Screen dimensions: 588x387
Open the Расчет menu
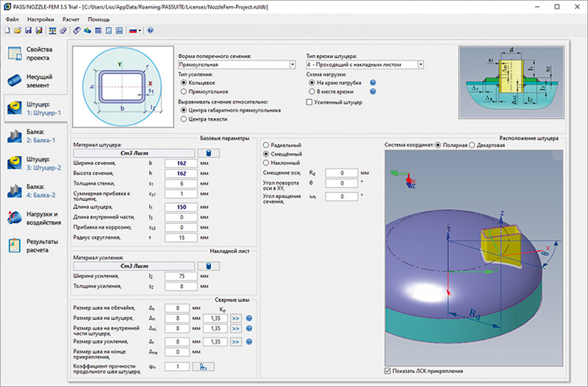(x=71, y=19)
